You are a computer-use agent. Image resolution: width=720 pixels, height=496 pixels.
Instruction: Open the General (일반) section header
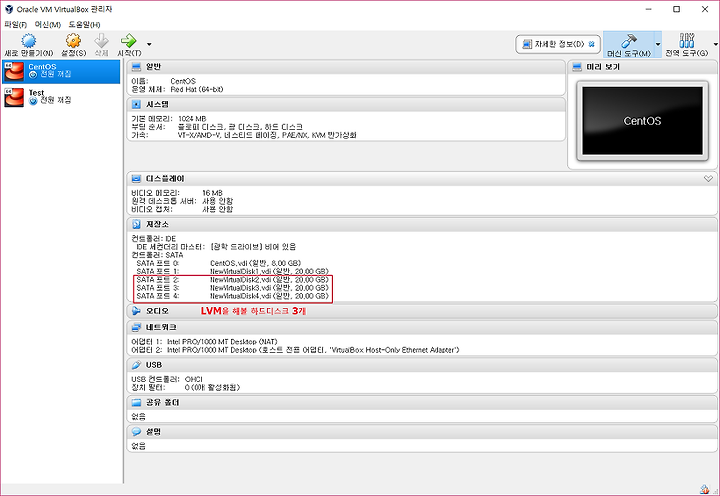pos(346,67)
